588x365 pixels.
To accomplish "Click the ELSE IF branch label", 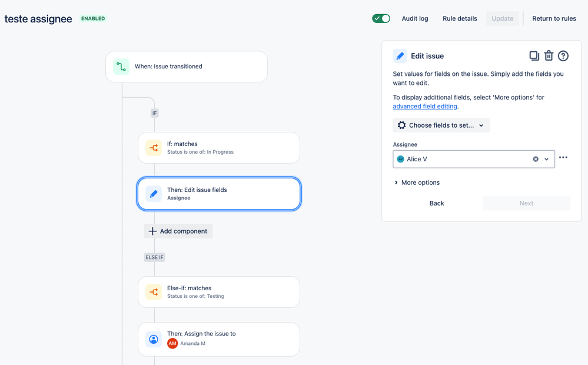I will pos(154,257).
